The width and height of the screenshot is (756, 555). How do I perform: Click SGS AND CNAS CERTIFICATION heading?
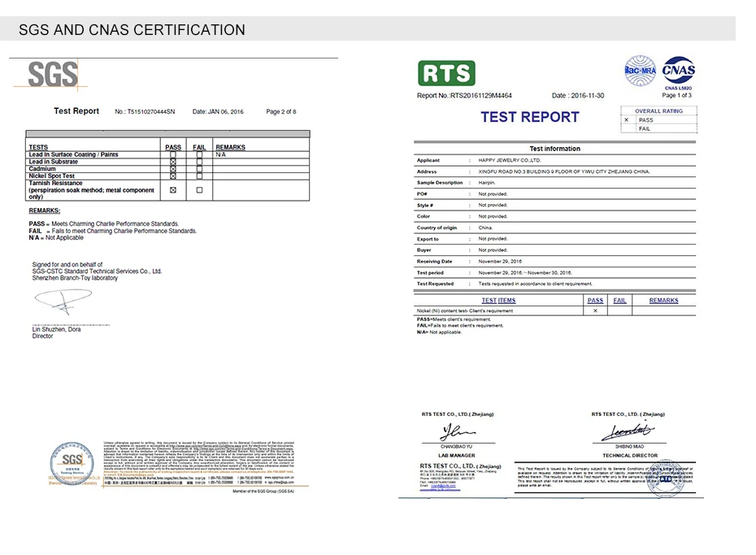pos(132,30)
